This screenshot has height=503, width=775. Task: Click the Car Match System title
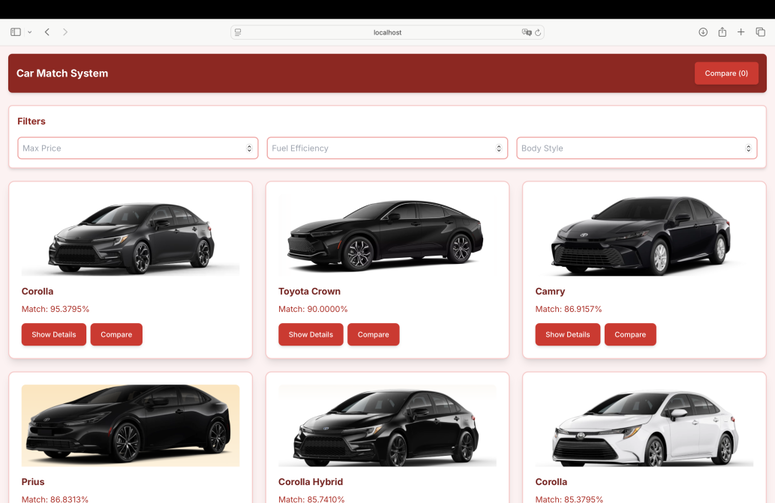[x=62, y=73]
